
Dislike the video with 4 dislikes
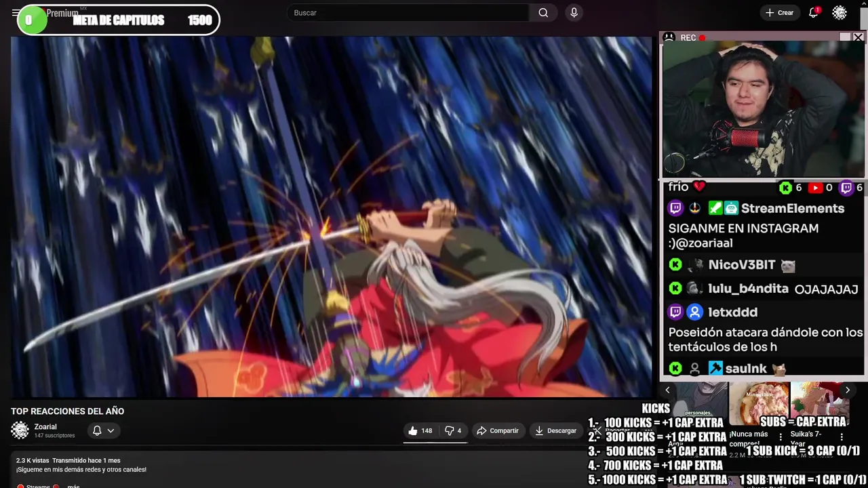click(x=452, y=430)
